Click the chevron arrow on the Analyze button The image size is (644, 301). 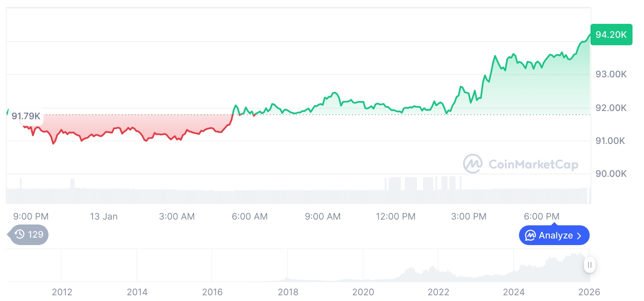click(x=579, y=236)
